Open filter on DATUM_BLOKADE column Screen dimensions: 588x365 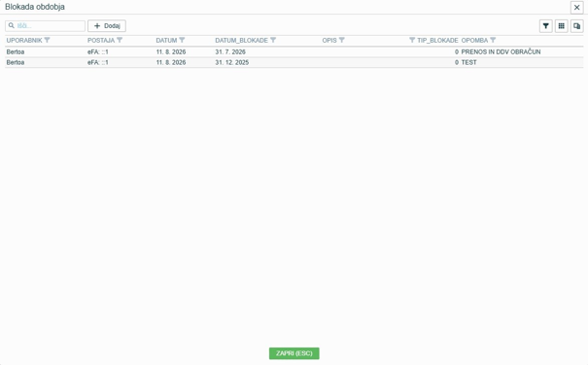click(x=273, y=40)
